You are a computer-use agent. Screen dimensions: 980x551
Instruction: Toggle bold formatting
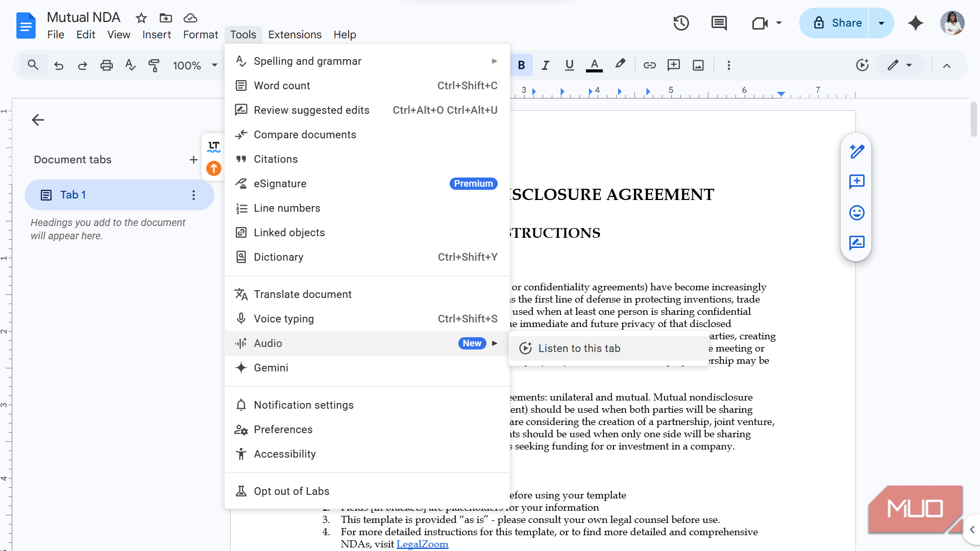point(521,65)
